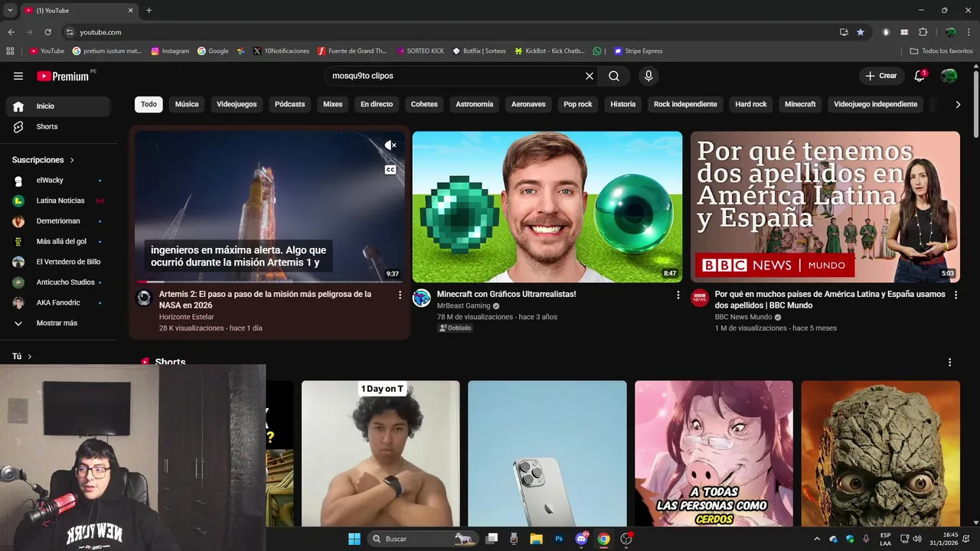980x551 pixels.
Task: Click the MrBeast Gaming channel avatar
Action: tap(422, 298)
